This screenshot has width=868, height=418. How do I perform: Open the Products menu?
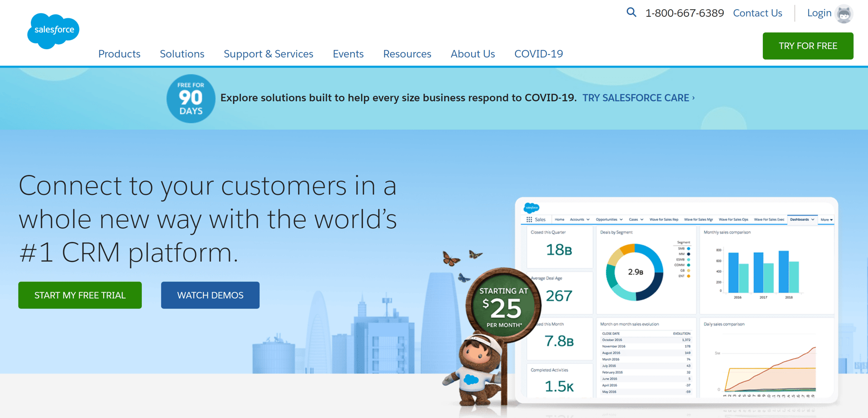pos(119,54)
